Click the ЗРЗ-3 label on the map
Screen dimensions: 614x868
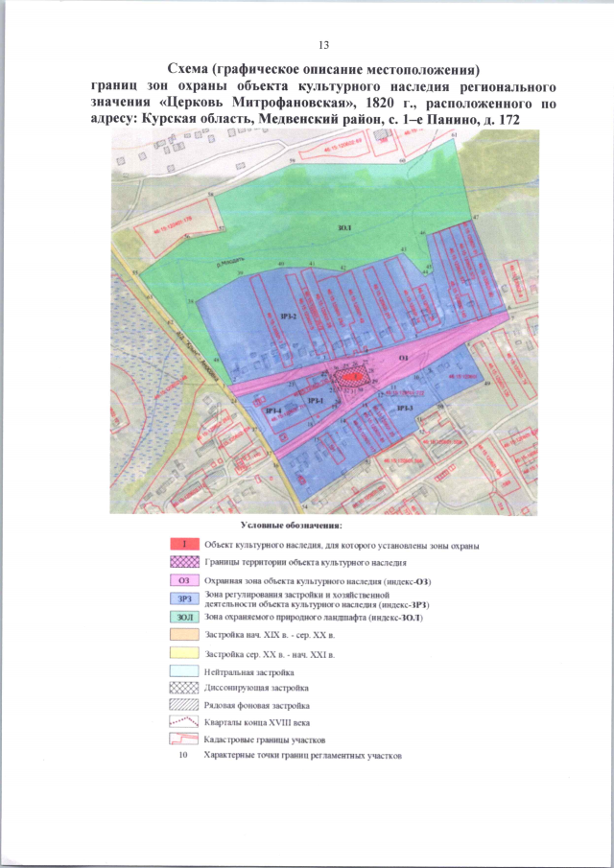(x=403, y=409)
